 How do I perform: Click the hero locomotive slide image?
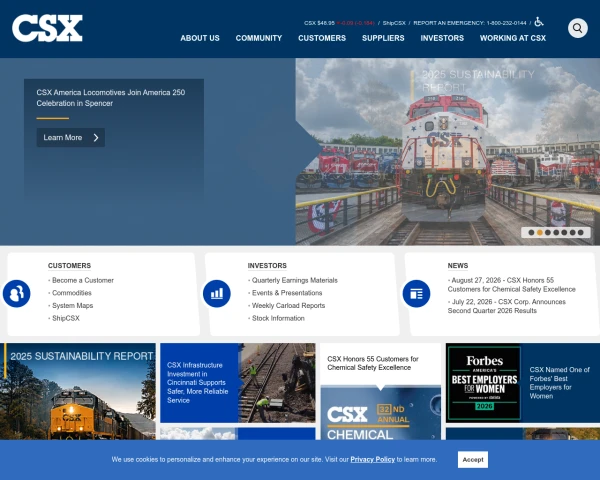(447, 152)
